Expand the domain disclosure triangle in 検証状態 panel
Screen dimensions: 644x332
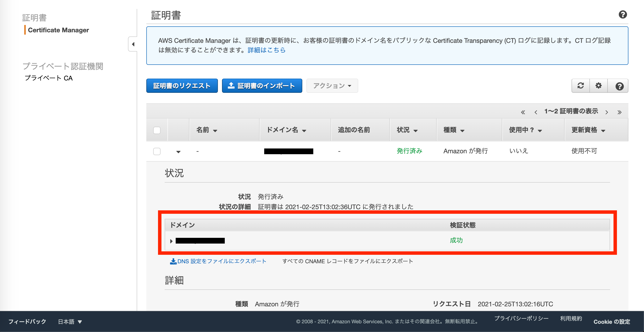point(171,241)
